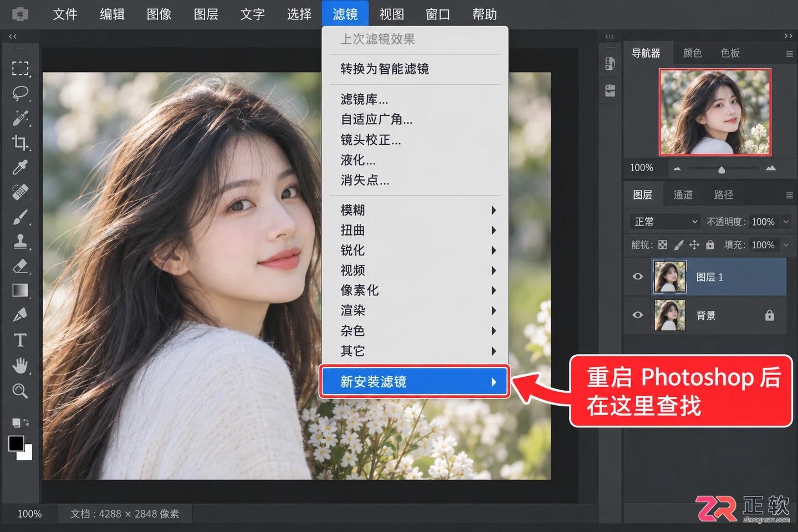Toggle lock position cross-arrows icon

694,245
